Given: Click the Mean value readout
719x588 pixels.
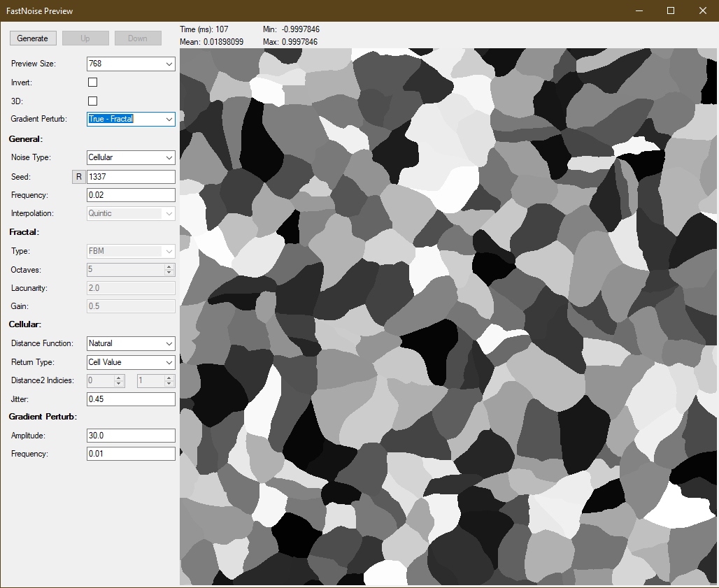Looking at the screenshot, I should pyautogui.click(x=211, y=42).
